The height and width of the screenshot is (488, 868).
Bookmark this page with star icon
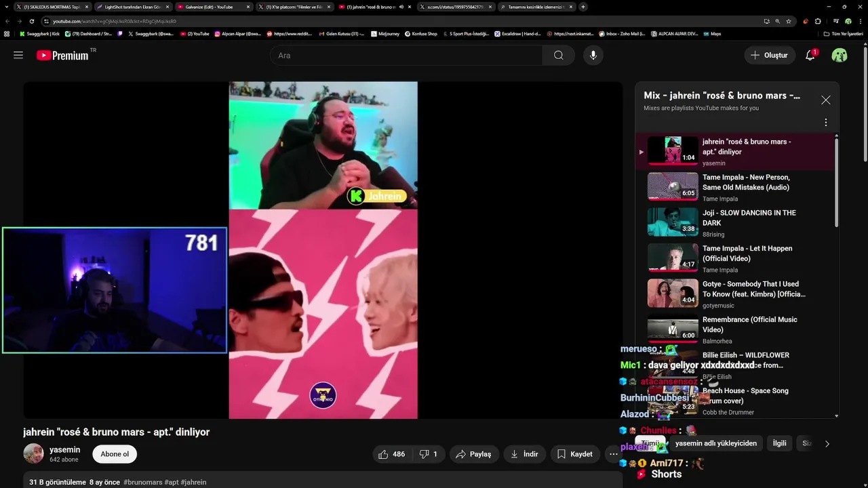pyautogui.click(x=788, y=21)
